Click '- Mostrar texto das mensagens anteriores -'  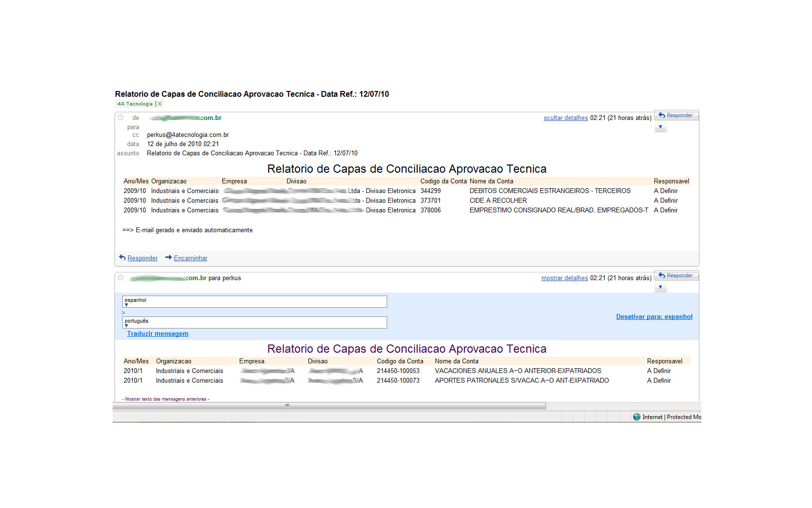166,399
